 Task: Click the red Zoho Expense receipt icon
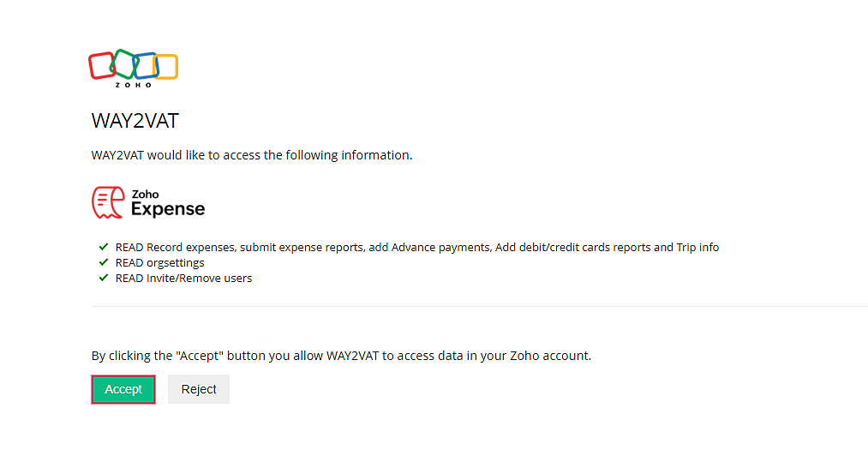108,202
